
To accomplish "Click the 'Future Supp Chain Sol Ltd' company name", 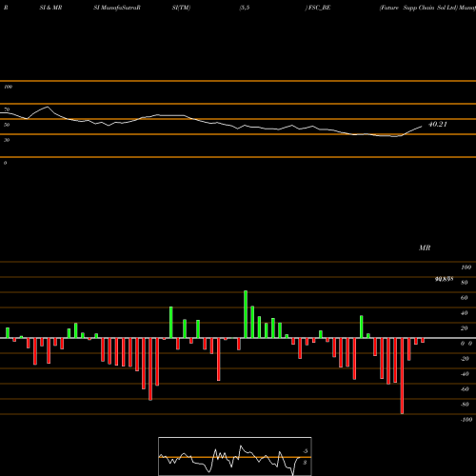I will [418, 8].
